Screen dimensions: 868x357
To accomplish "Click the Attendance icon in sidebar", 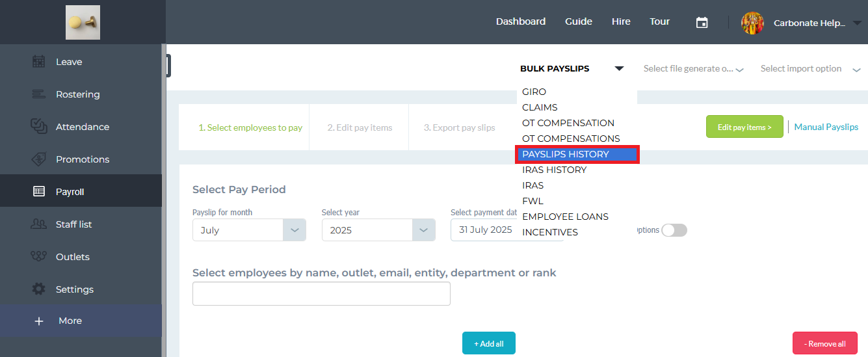I will tap(39, 126).
